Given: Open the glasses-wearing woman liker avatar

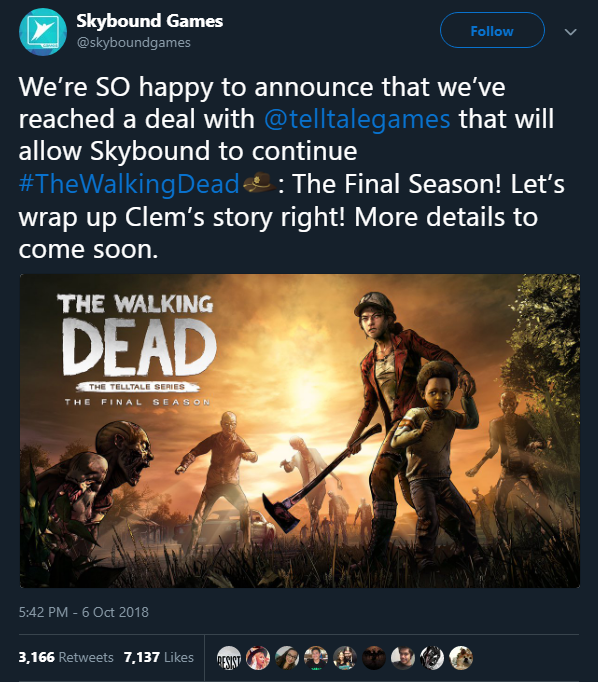Looking at the screenshot, I should coord(287,658).
